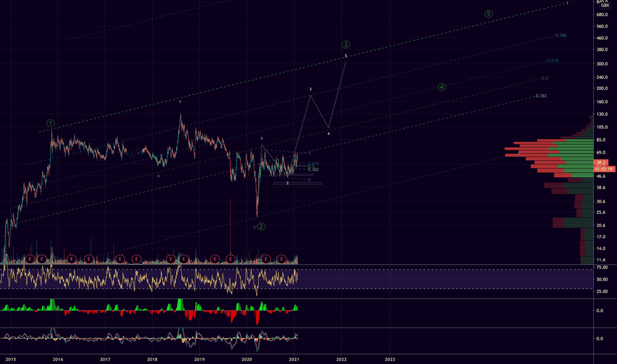Click the 38.6 price scale value
Screen dimensions: 617x364
pyautogui.click(x=601, y=188)
